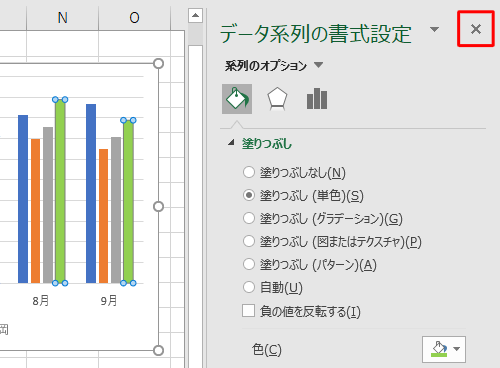Image resolution: width=500 pixels, height=368 pixels.
Task: Open the 色(C) fill color picker
Action: pos(444,349)
